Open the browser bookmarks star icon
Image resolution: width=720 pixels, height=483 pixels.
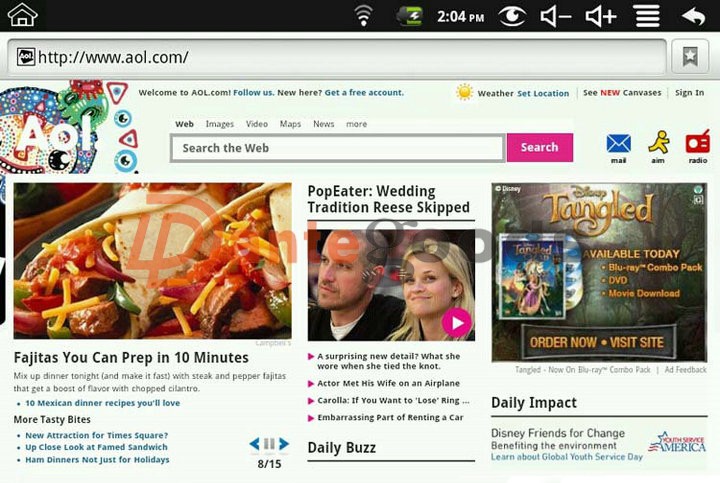click(690, 57)
